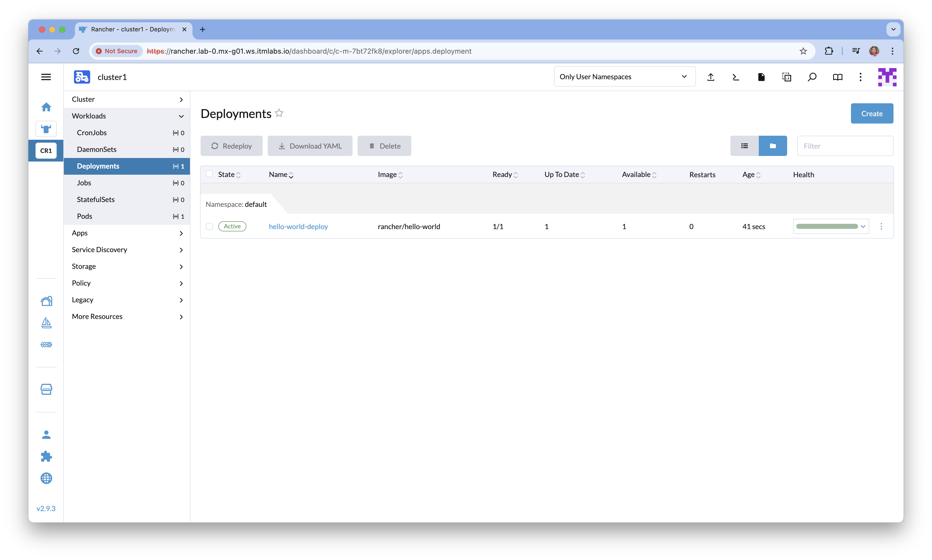Image resolution: width=932 pixels, height=560 pixels.
Task: Go to the Home sidebar icon
Action: (x=46, y=107)
